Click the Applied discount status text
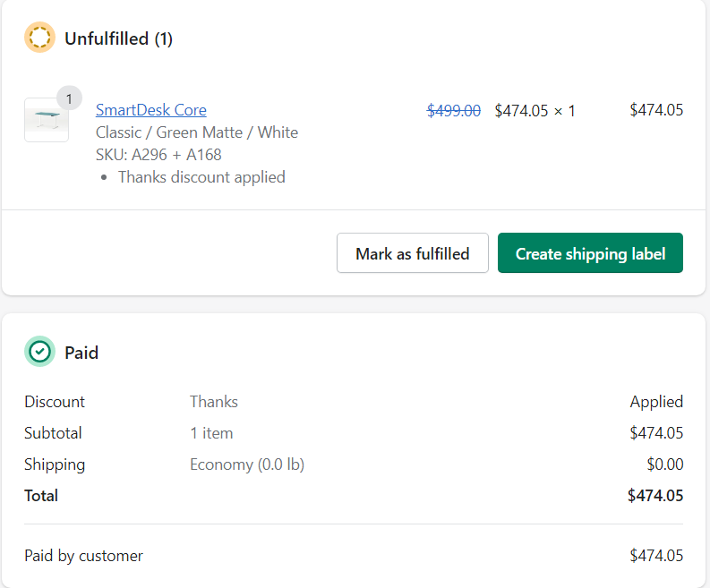The height and width of the screenshot is (588, 710). tap(655, 401)
